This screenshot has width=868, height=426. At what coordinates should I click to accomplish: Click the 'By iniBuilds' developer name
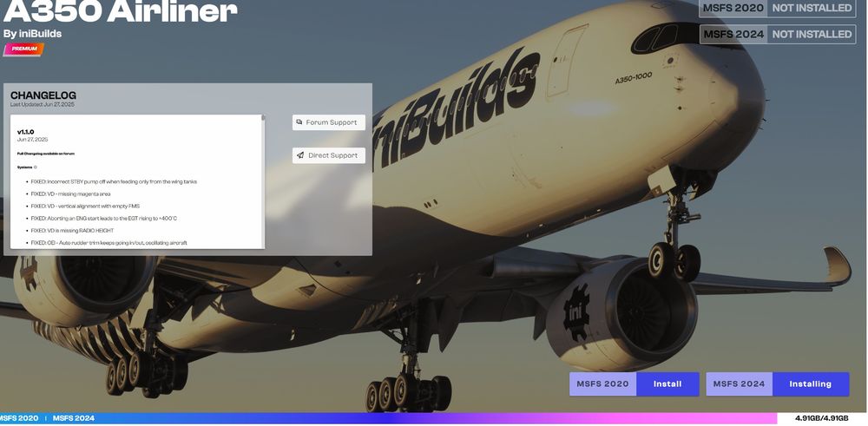(x=33, y=34)
